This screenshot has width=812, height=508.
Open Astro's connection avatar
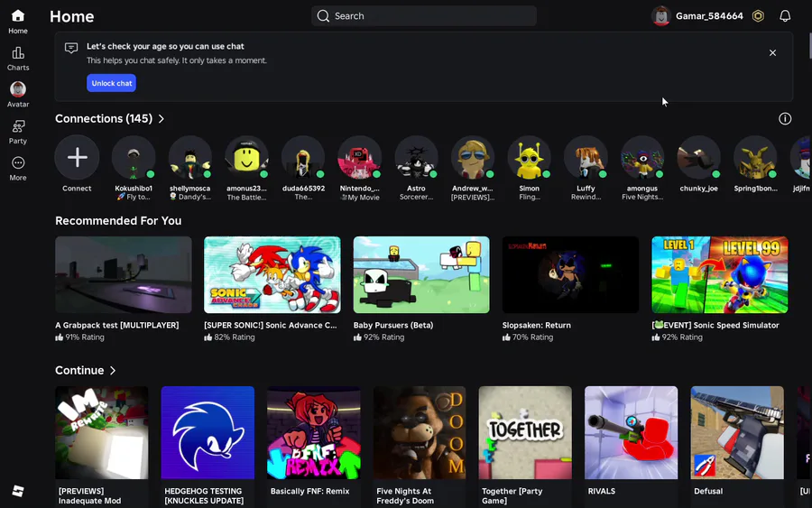coord(416,157)
